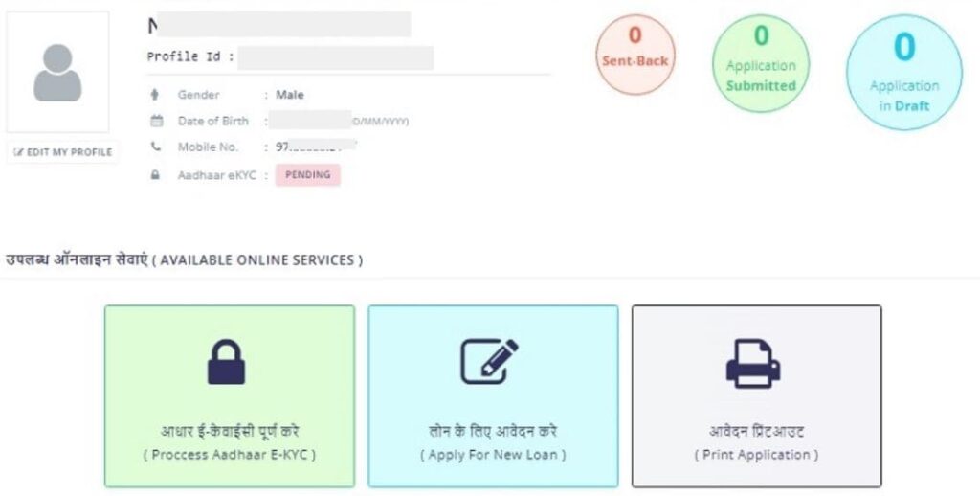980x496 pixels.
Task: Click the Date of Birth field
Action: tap(311, 121)
